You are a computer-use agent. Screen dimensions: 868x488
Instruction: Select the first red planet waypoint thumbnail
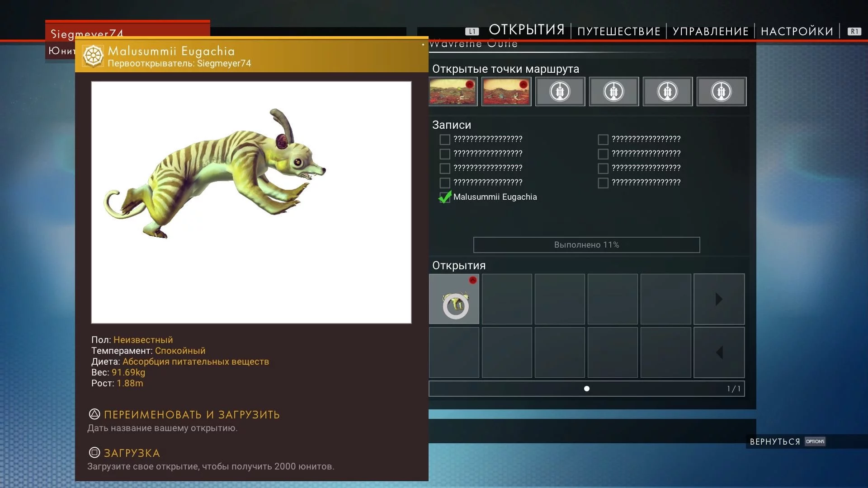[453, 92]
